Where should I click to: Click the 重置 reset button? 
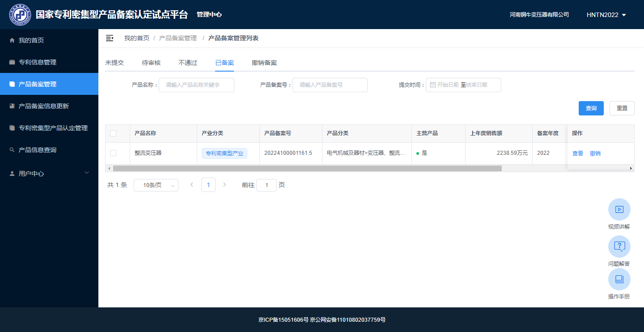pos(622,108)
